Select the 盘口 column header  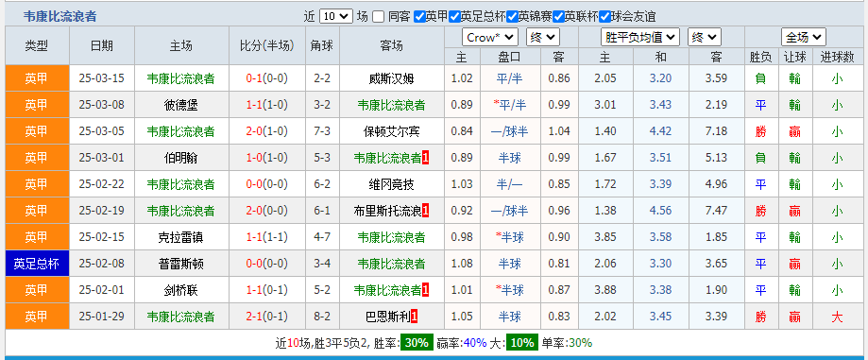point(509,57)
